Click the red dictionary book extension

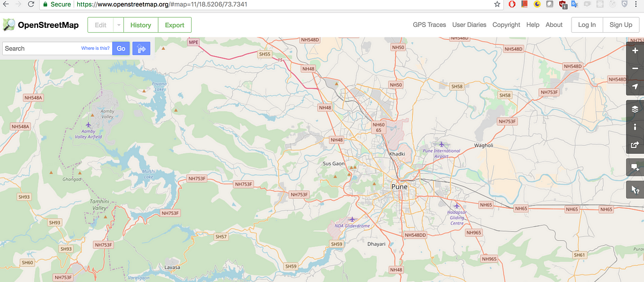click(524, 4)
